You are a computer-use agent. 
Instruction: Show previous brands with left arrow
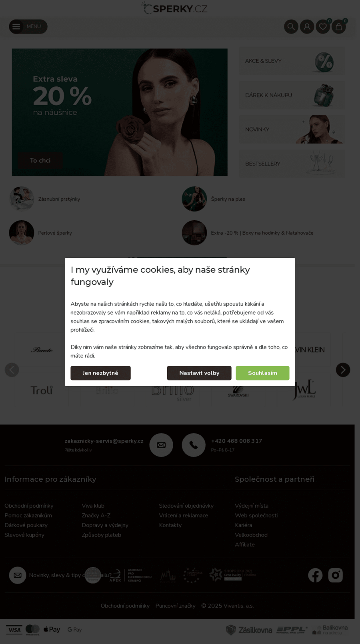[x=12, y=370]
